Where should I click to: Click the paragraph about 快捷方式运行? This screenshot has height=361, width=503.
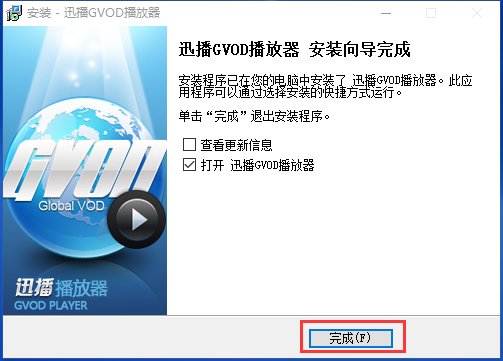[x=325, y=86]
